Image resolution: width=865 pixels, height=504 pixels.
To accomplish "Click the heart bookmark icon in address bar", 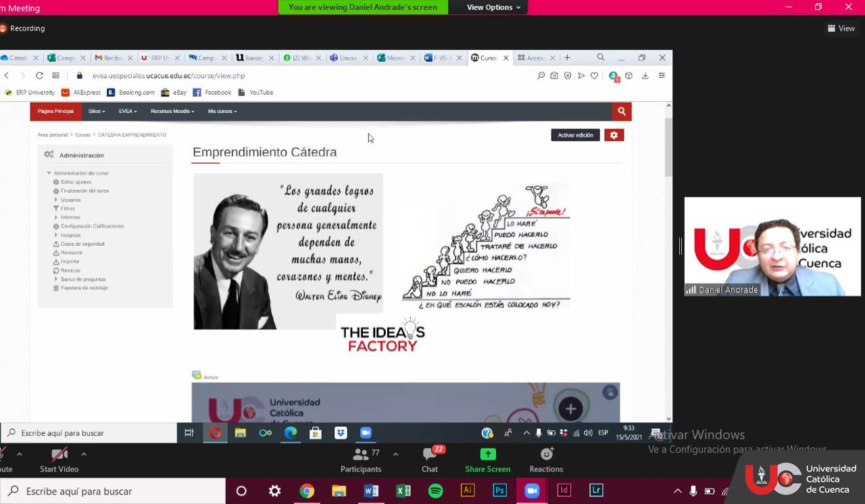I will [595, 76].
